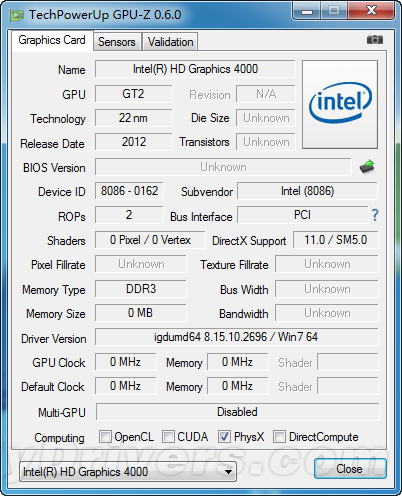
Task: Click the GPU-Z title bar app icon
Action: click(x=16, y=15)
